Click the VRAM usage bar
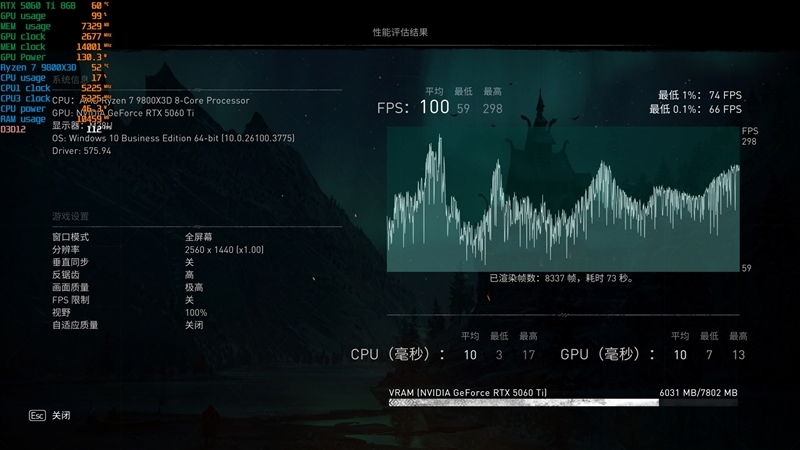The width and height of the screenshot is (800, 450). point(563,403)
